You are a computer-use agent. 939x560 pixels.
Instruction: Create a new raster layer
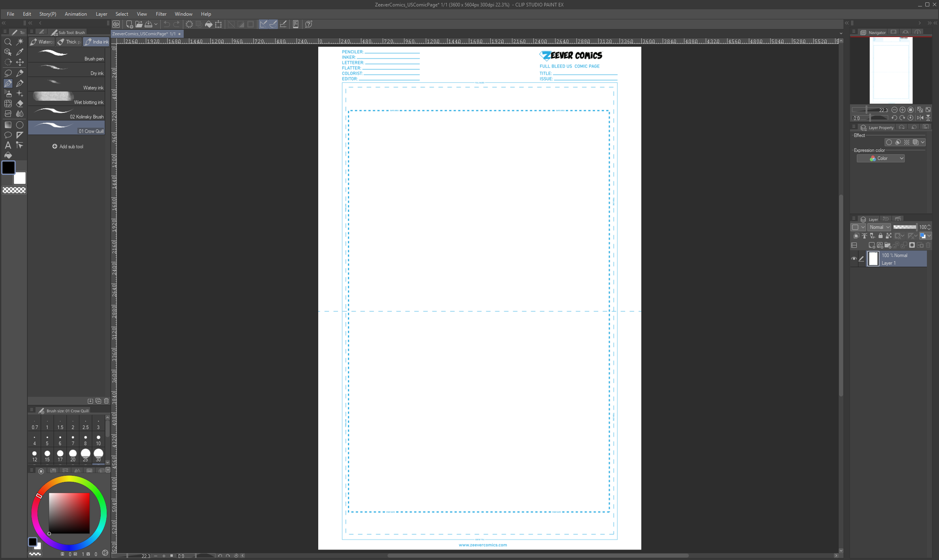[x=872, y=245]
